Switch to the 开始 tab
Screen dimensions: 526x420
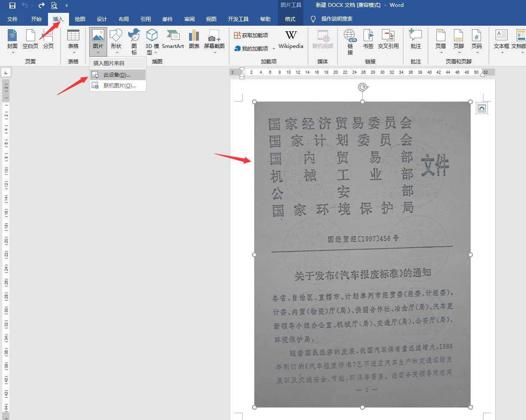[x=36, y=19]
